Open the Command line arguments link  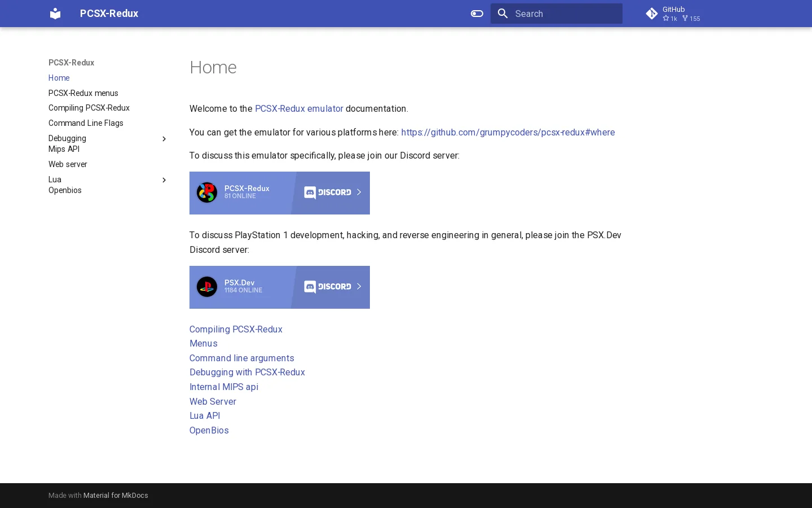tap(242, 358)
